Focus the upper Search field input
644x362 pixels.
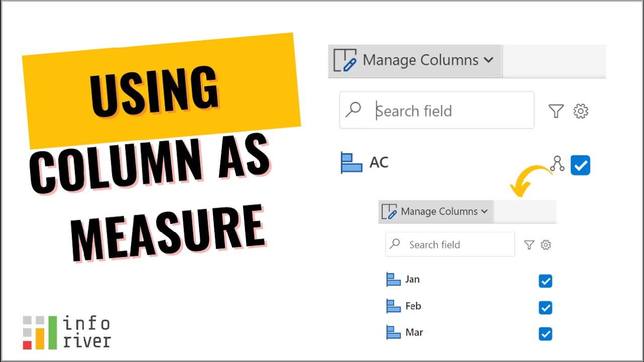pyautogui.click(x=437, y=110)
